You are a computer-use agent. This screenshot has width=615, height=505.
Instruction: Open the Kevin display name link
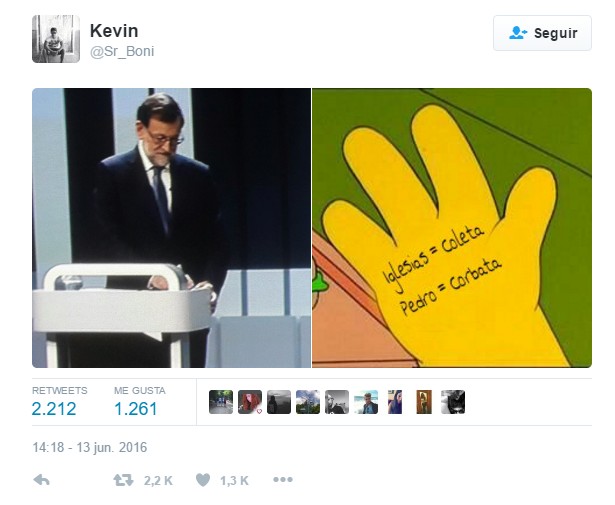coord(114,31)
